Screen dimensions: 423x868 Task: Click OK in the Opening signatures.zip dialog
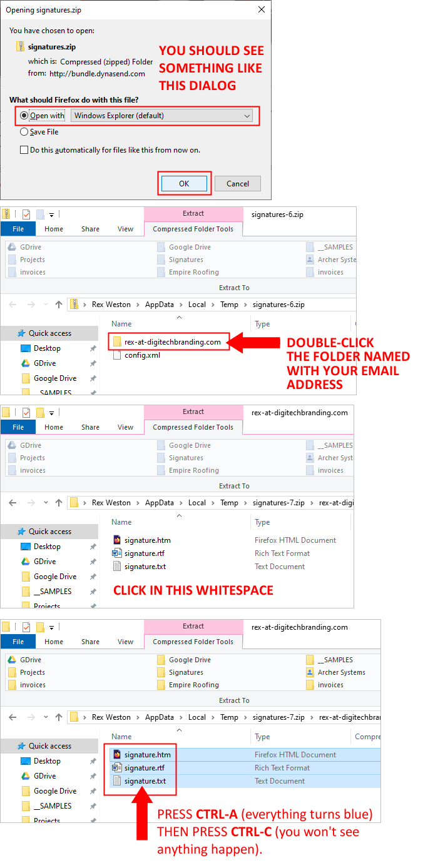184,184
